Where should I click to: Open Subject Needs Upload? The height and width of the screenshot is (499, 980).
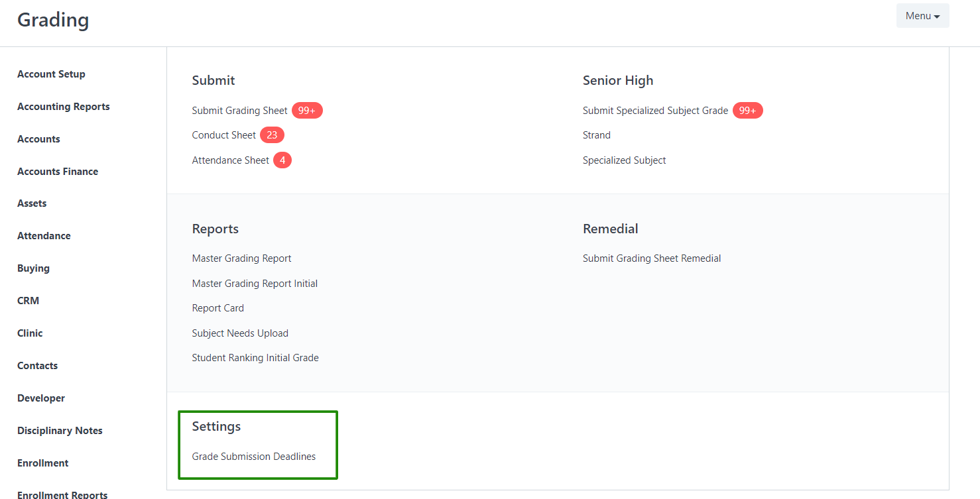pyautogui.click(x=241, y=333)
